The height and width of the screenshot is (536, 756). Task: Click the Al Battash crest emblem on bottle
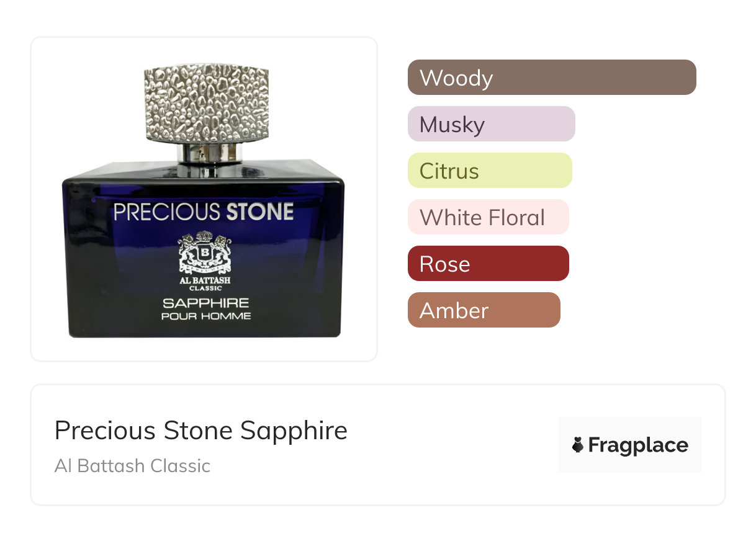[x=205, y=252]
